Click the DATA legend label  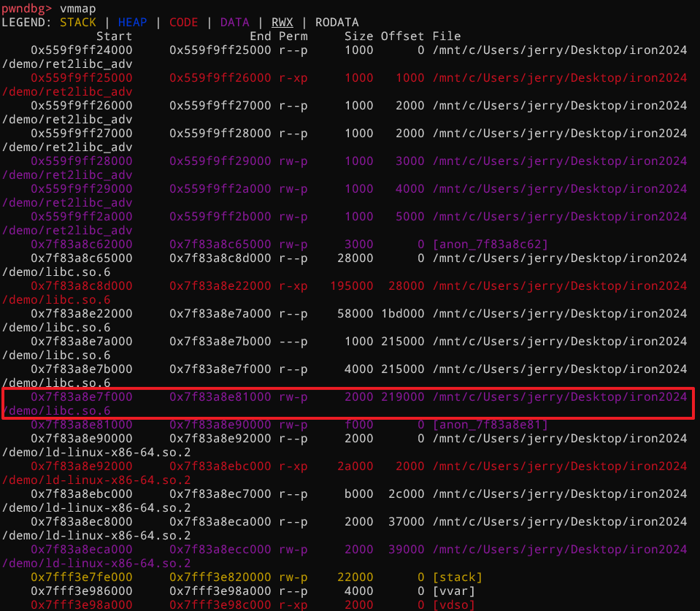[234, 22]
